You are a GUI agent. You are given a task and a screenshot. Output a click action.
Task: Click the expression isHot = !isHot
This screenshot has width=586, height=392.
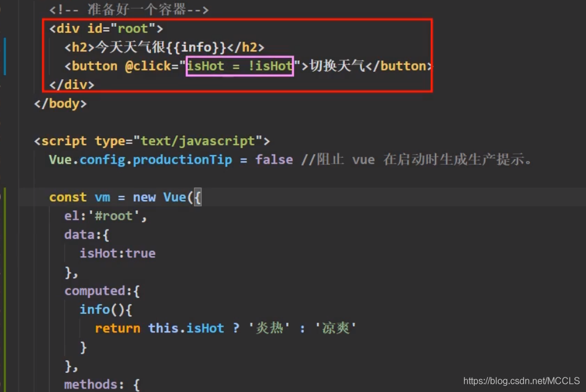pos(239,66)
